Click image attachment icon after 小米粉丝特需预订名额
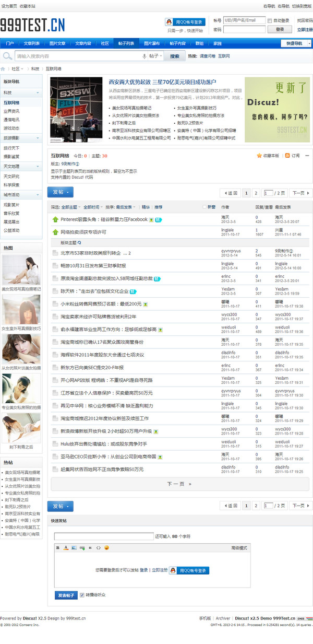This screenshot has width=313, height=644. [146, 303]
